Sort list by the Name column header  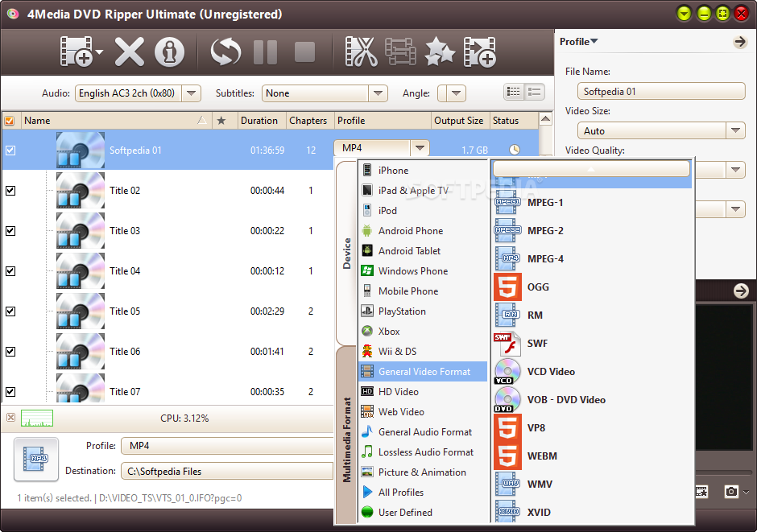click(x=115, y=121)
